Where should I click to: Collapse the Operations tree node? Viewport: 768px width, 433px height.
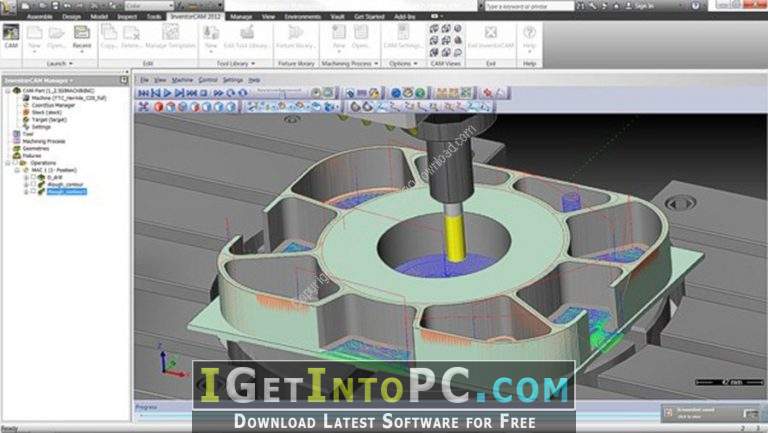[8, 163]
